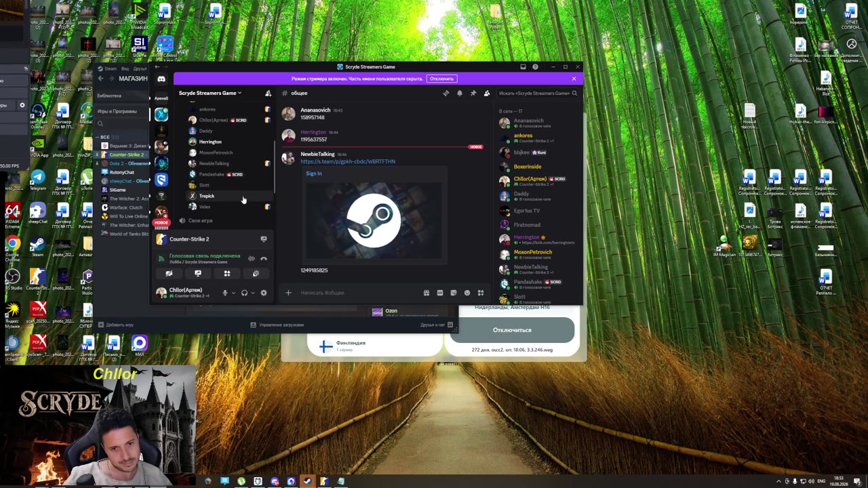Open Discord direct messages home icon

(161, 79)
